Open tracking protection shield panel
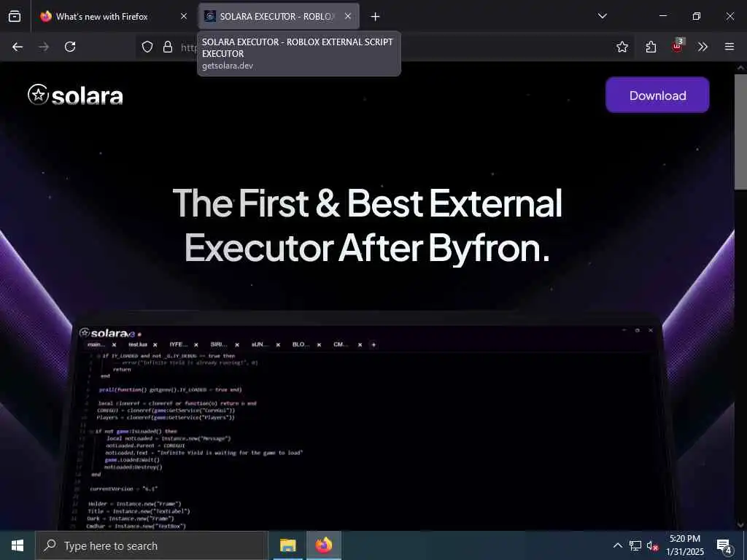This screenshot has width=747, height=560. (147, 47)
